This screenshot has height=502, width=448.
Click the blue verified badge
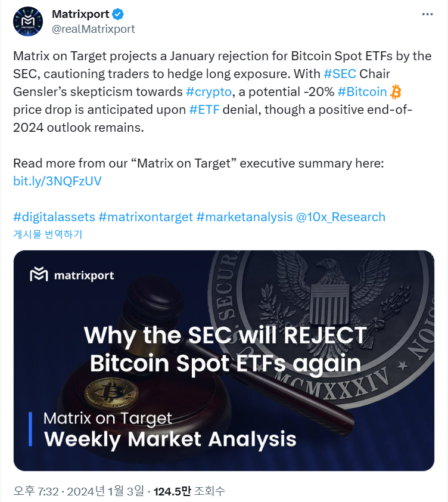(120, 15)
